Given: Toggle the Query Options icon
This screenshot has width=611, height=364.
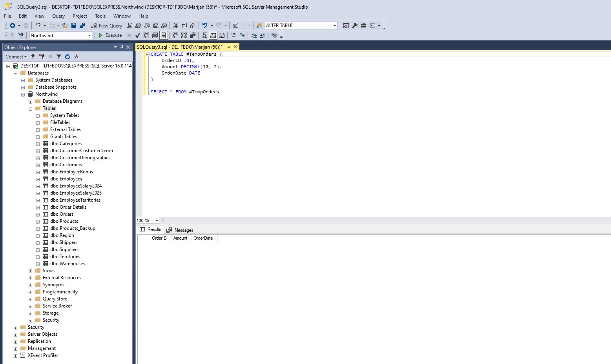Looking at the screenshot, I should pos(155,35).
